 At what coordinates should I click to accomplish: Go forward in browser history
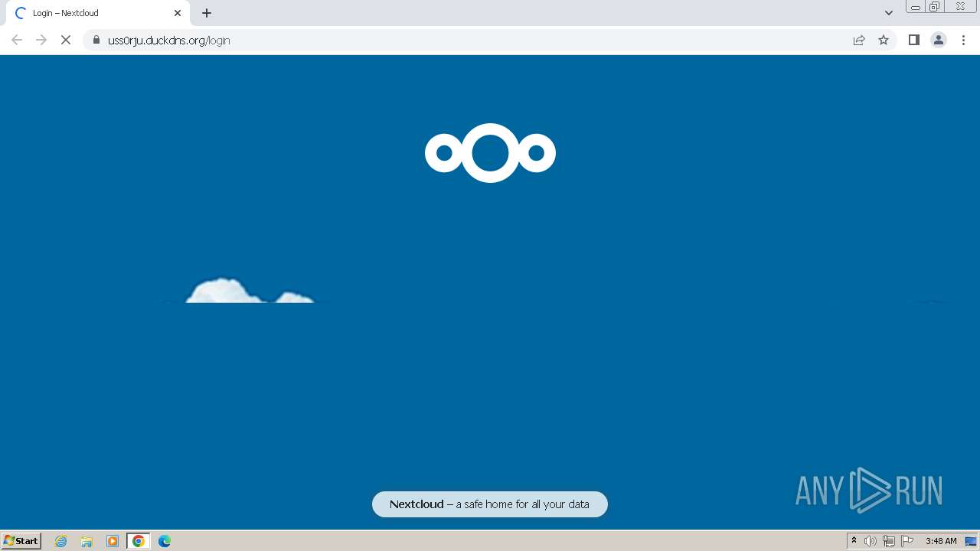[x=41, y=40]
